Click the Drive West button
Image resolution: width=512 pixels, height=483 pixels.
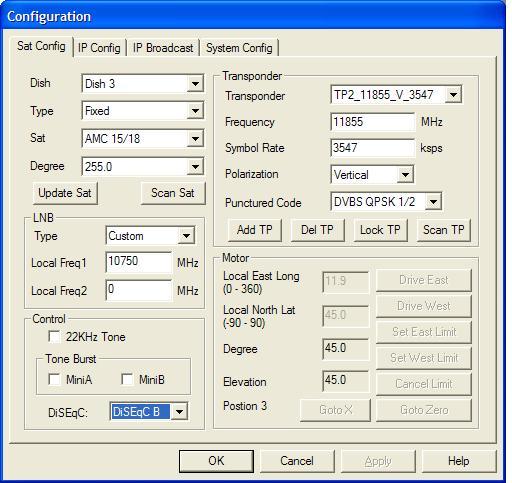pyautogui.click(x=424, y=306)
